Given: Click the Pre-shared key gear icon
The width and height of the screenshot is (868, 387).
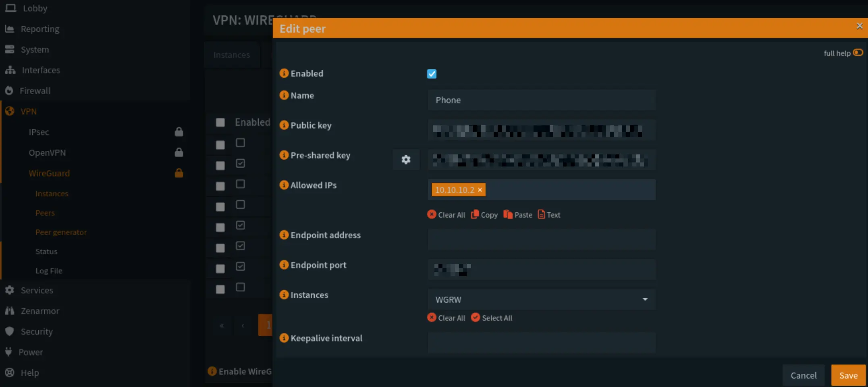Looking at the screenshot, I should [x=406, y=160].
